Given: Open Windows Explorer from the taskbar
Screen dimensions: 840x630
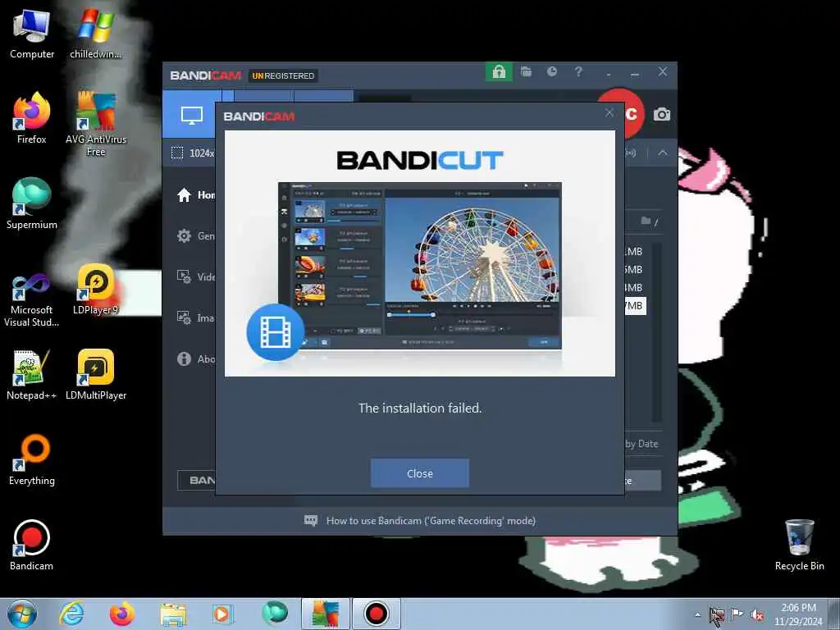Looking at the screenshot, I should [172, 614].
